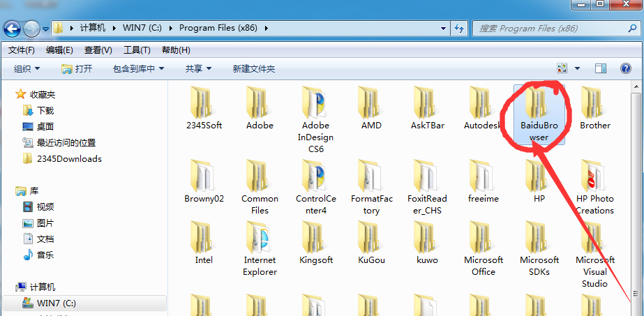Select 2345Downloads in the favorites list
This screenshot has height=316, width=644.
[68, 158]
